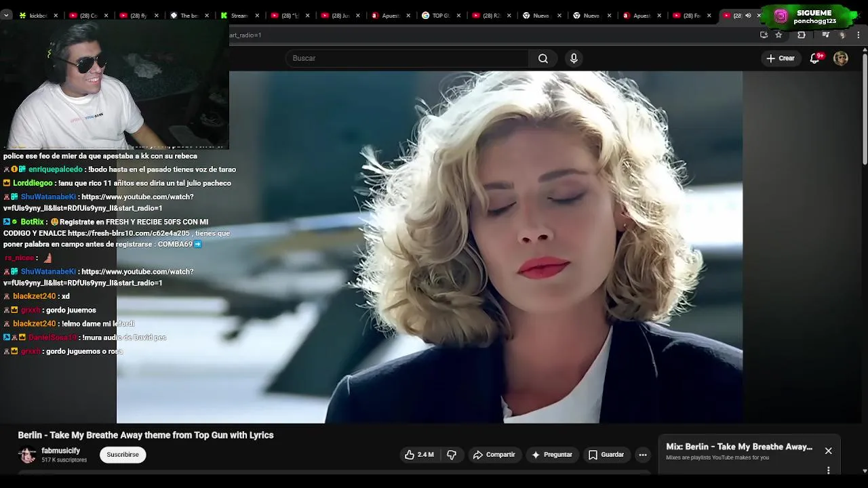Open the media controls icon in toolbar
Viewport: 868px width, 488px height.
coord(825,35)
